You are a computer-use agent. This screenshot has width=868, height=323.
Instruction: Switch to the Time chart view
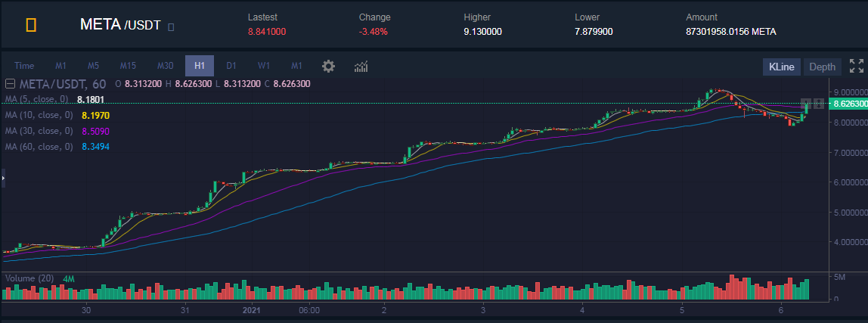click(x=24, y=66)
